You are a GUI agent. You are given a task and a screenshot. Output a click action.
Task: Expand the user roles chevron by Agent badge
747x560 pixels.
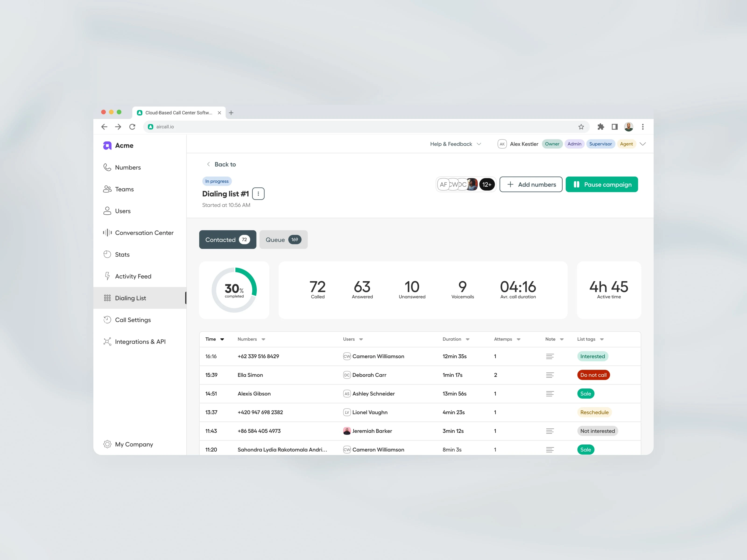click(x=642, y=144)
